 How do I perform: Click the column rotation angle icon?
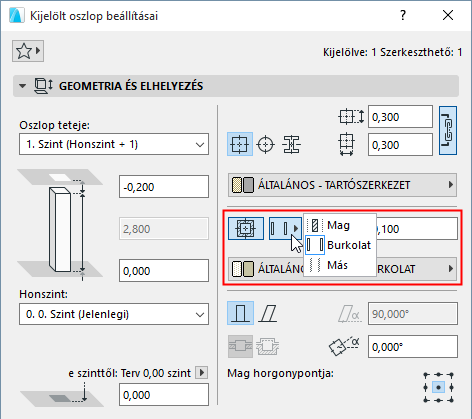pos(344,346)
